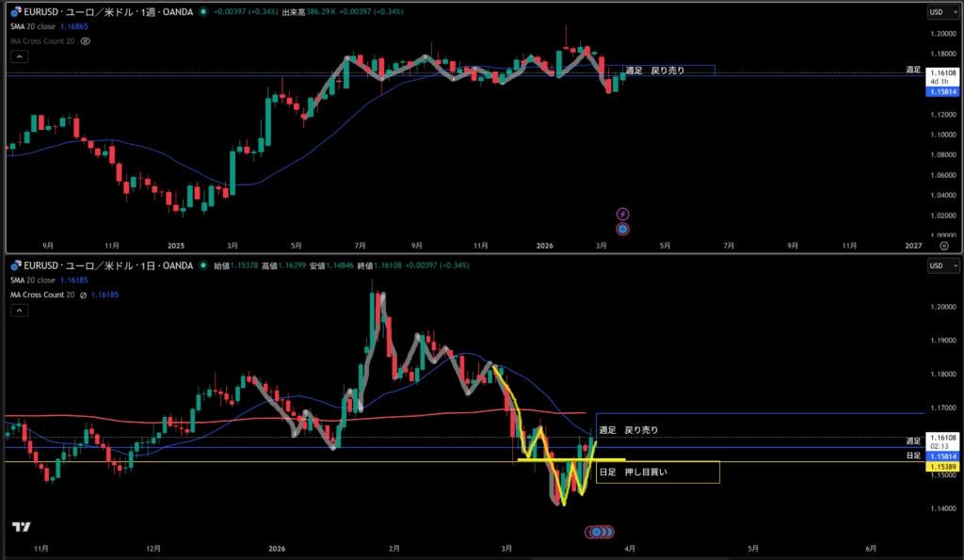Open weekly chart time axis settings gear
The image size is (964, 560).
click(x=942, y=243)
